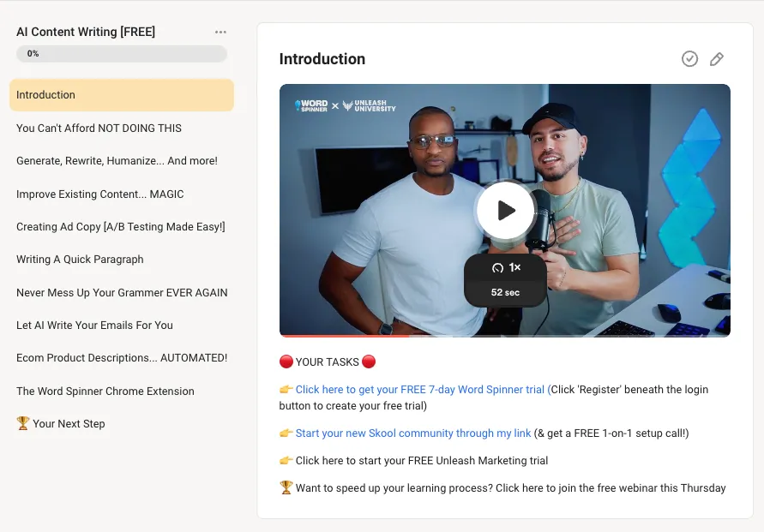
Task: Open lesson Let AI Write Your Emails For You
Action: pos(94,326)
